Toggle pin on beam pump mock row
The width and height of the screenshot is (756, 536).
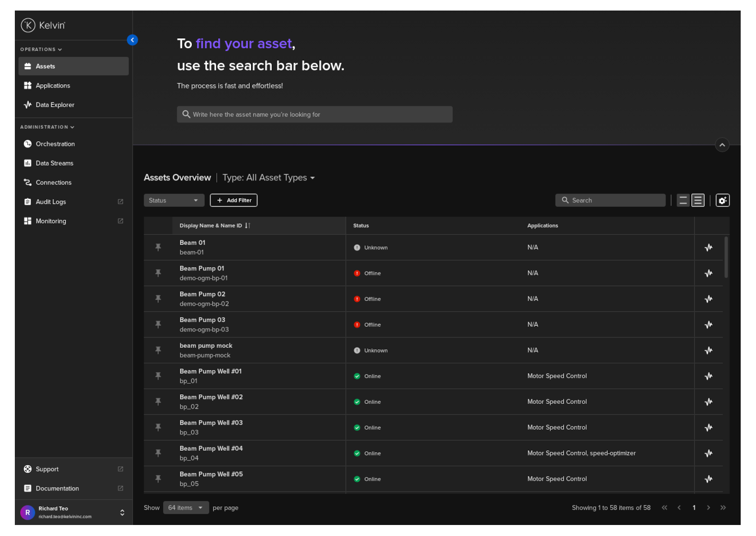pyautogui.click(x=158, y=350)
